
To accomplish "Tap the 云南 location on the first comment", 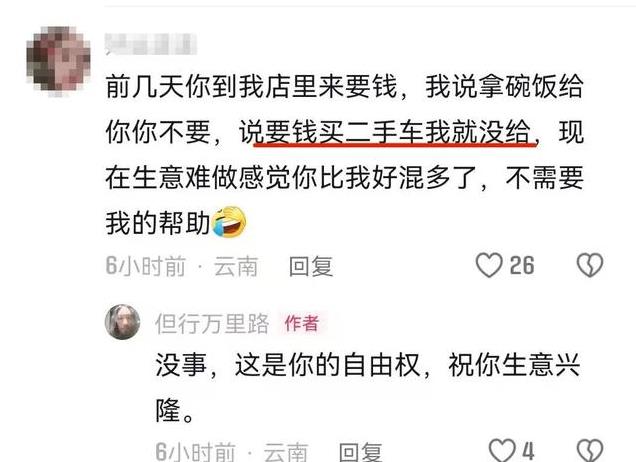I will (x=236, y=266).
